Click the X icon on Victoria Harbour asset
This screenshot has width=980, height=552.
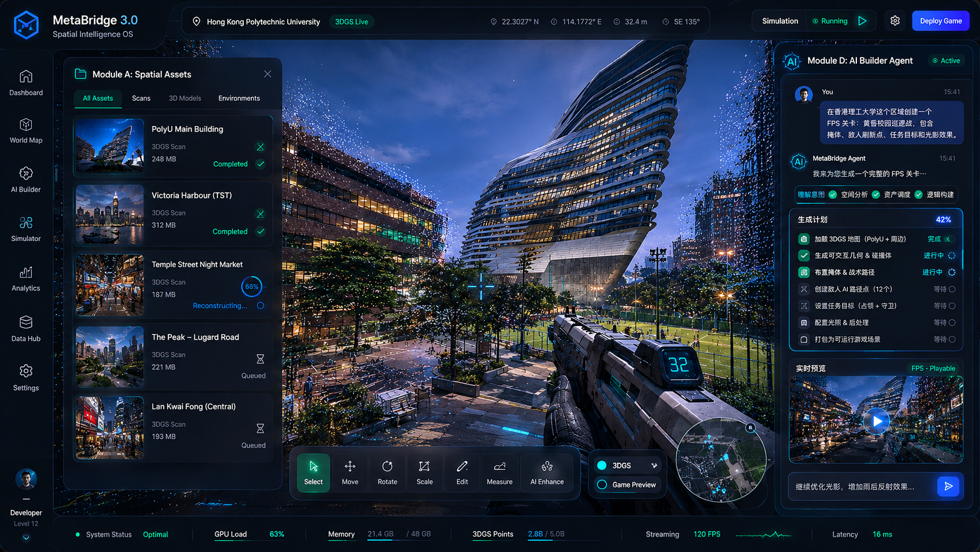click(260, 214)
